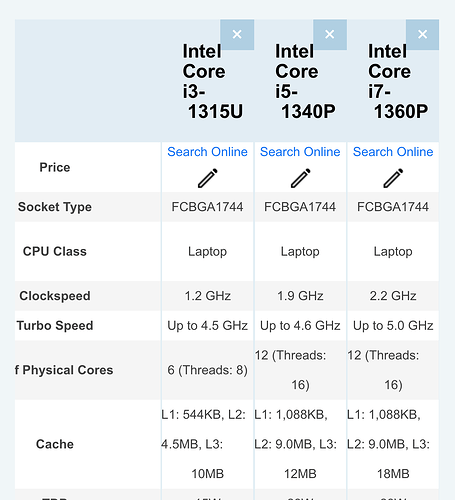Close the Intel Core i7-1360P column
This screenshot has width=455, height=500.
[422, 35]
